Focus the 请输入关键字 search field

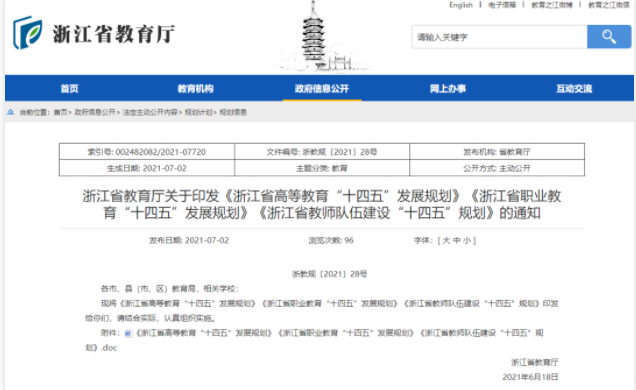499,37
